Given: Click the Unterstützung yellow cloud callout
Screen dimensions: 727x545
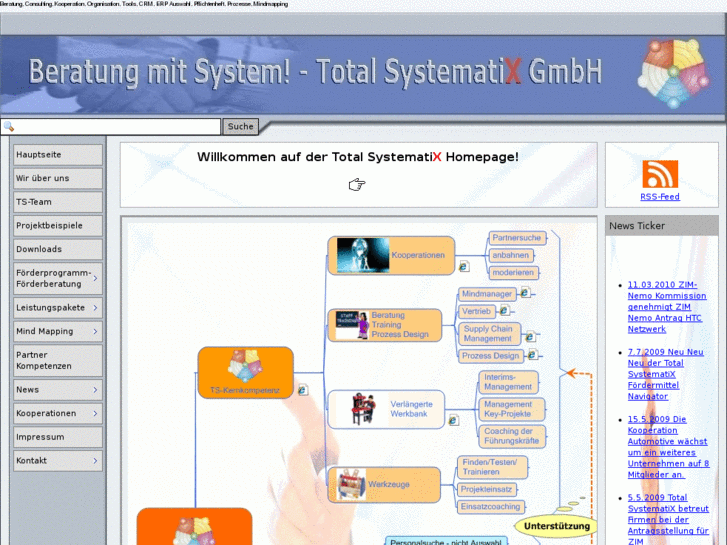Looking at the screenshot, I should coord(556,526).
